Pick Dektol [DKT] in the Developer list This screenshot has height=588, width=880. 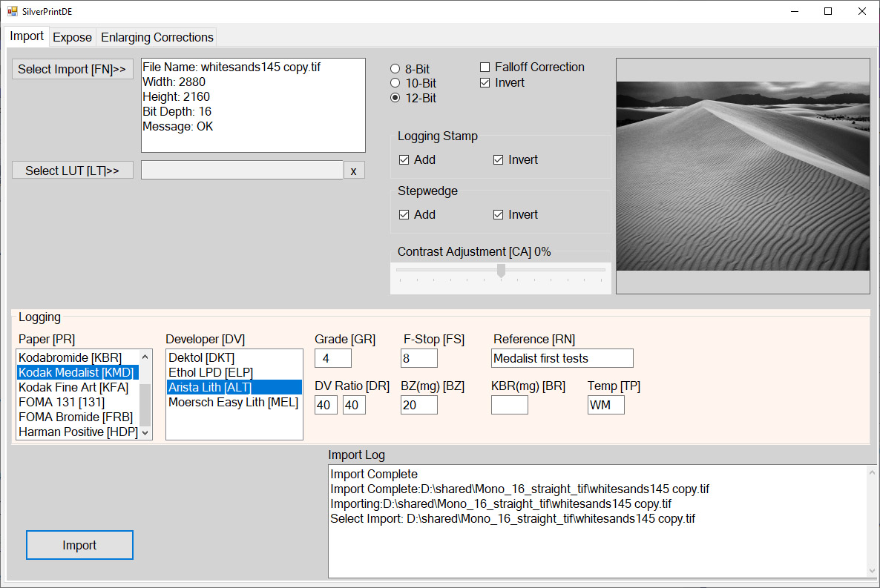[x=201, y=357]
